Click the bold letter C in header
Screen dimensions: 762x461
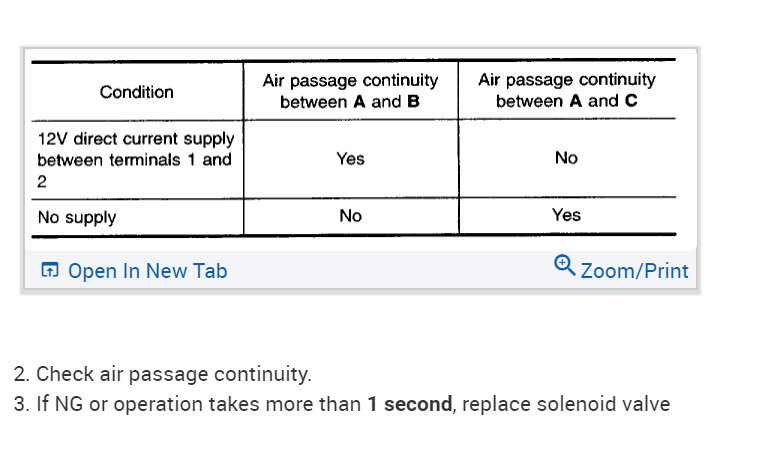630,101
